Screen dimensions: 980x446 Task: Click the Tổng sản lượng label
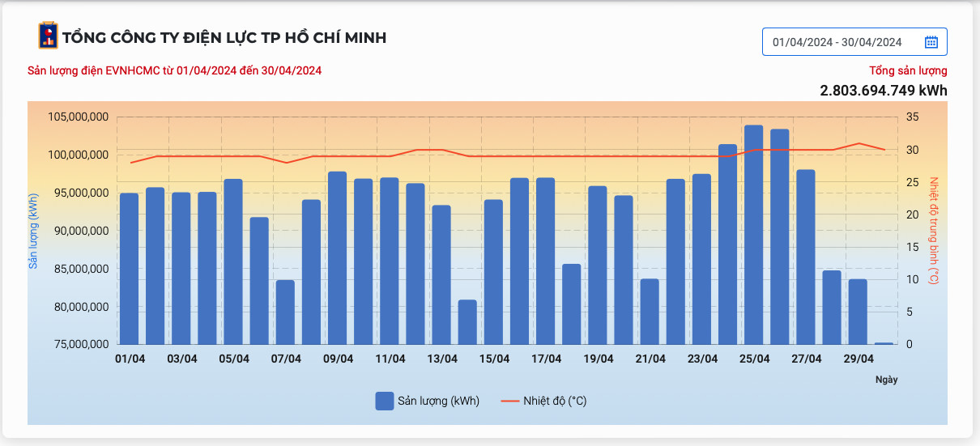[908, 70]
